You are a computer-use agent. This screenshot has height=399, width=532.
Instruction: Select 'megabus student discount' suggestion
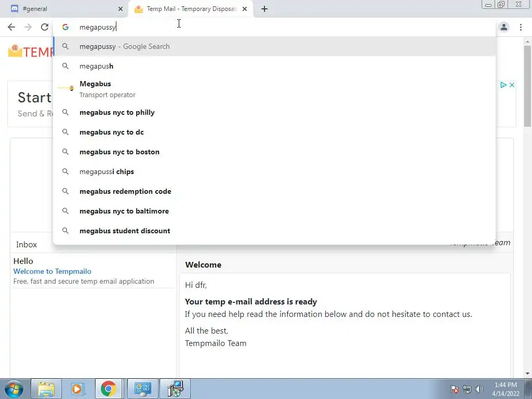pyautogui.click(x=274, y=231)
